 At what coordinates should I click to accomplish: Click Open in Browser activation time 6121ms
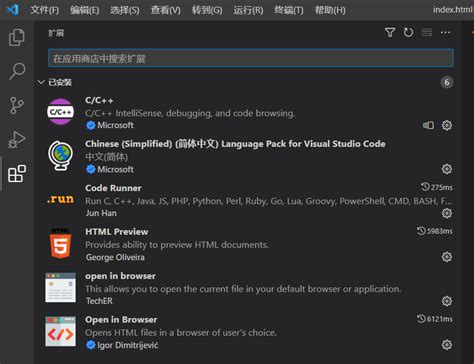(x=435, y=319)
